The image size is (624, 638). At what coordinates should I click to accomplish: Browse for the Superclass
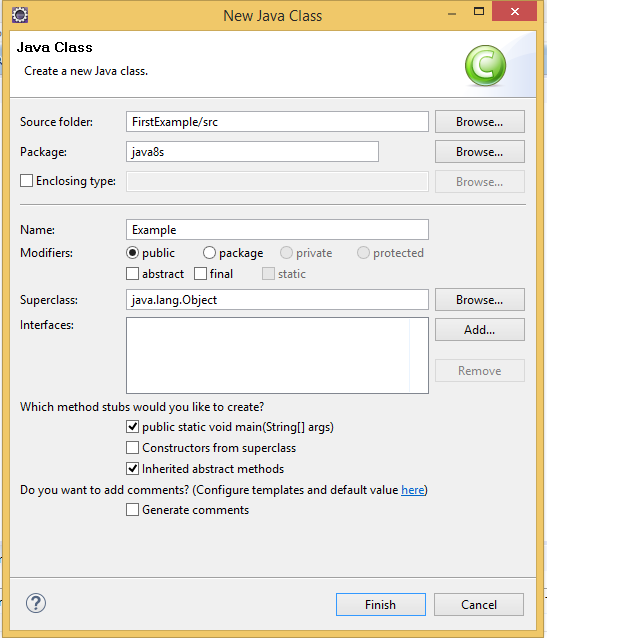point(480,300)
